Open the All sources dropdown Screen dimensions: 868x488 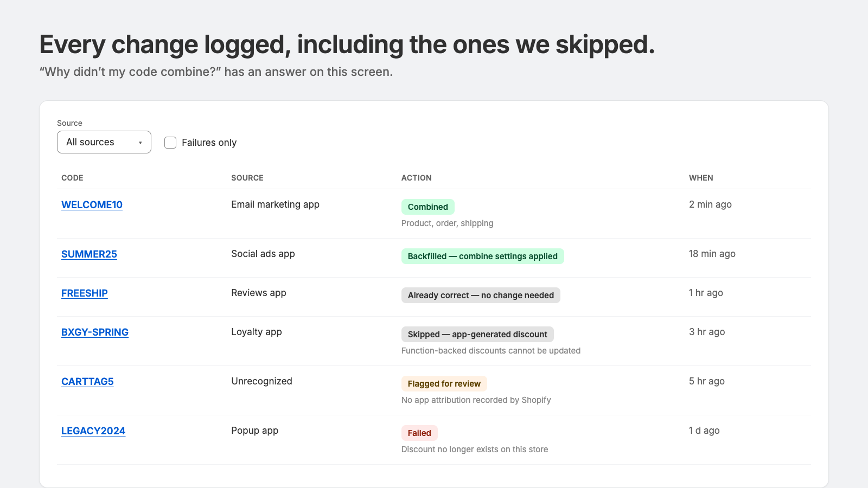tap(104, 142)
